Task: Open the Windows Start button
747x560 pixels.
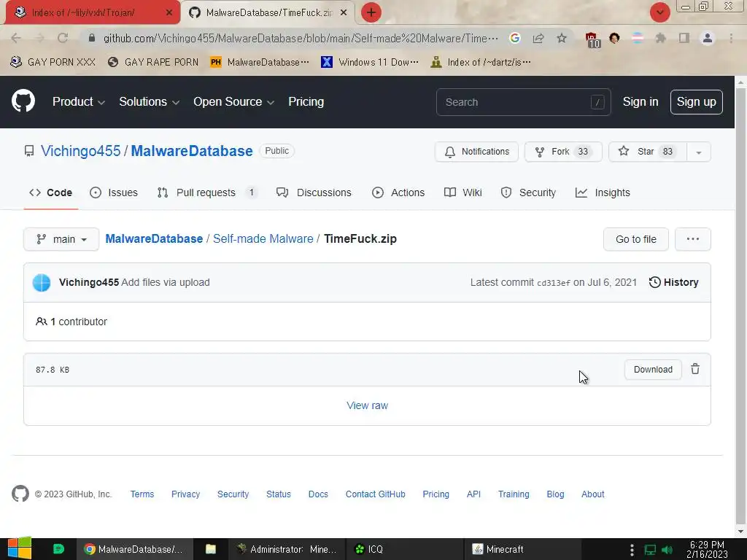Action: [20, 549]
